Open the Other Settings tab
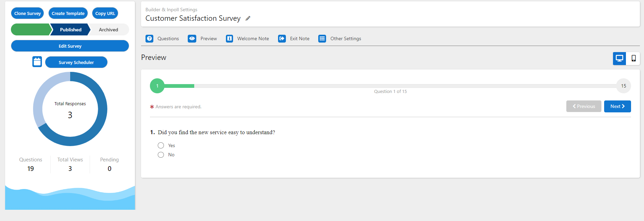This screenshot has width=644, height=221. click(x=340, y=38)
